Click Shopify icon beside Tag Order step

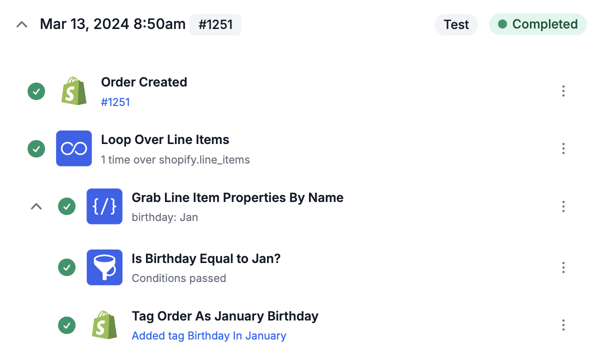click(x=104, y=325)
